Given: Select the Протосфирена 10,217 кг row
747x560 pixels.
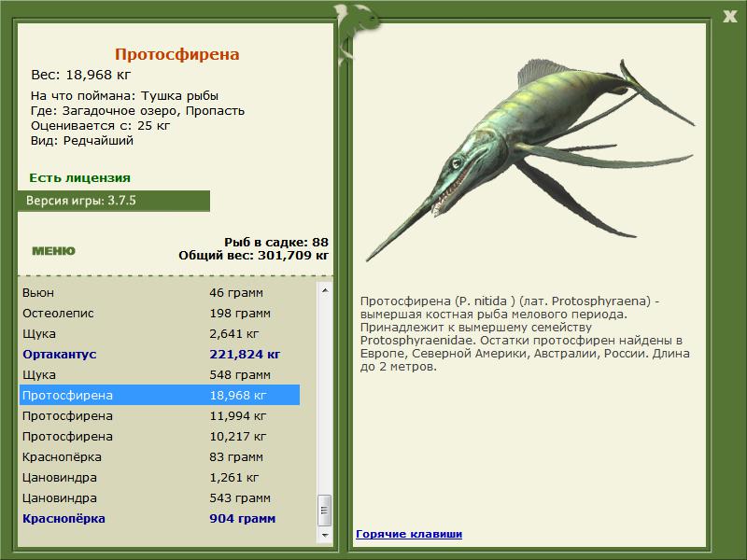Looking at the screenshot, I should 160,436.
